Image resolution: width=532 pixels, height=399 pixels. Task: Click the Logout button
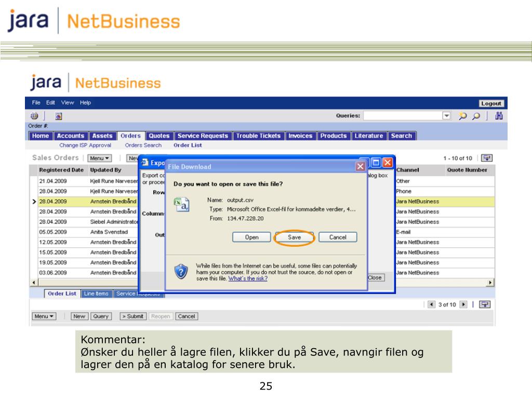tap(491, 103)
